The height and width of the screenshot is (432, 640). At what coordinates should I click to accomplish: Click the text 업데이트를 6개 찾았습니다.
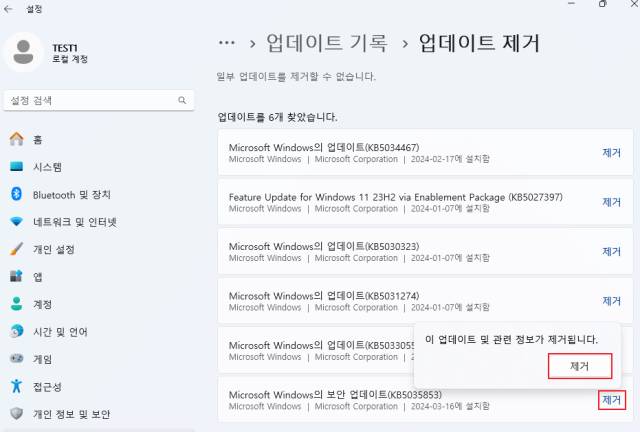tap(278, 117)
